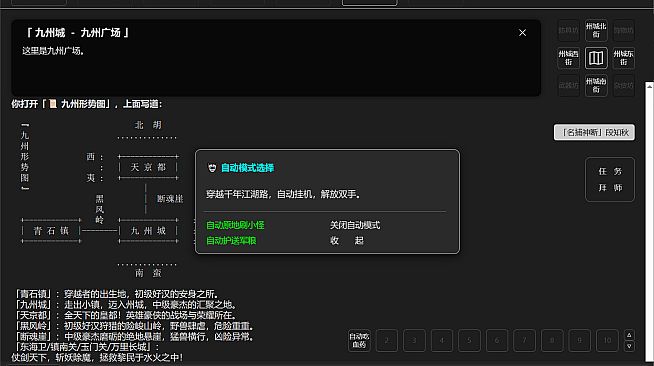The image size is (654, 366).
Task: Click 南蛮 label below the map
Action: 148,273
